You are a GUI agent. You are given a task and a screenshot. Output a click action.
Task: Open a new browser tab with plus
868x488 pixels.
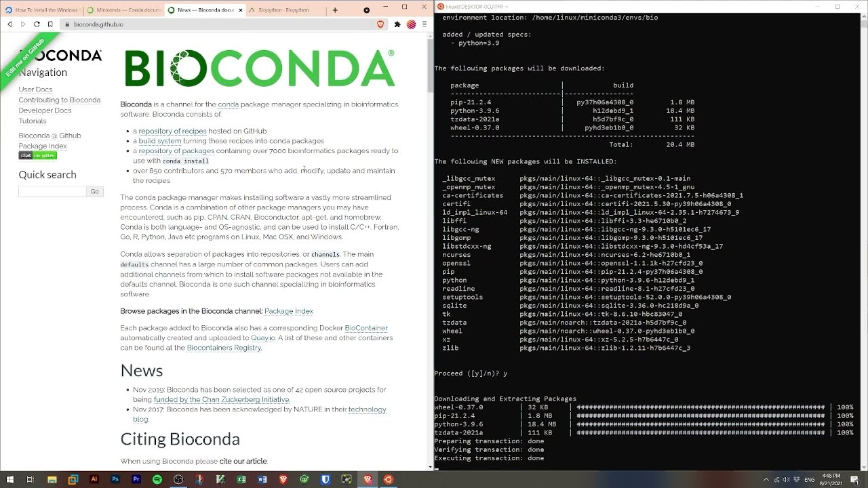pyautogui.click(x=335, y=10)
